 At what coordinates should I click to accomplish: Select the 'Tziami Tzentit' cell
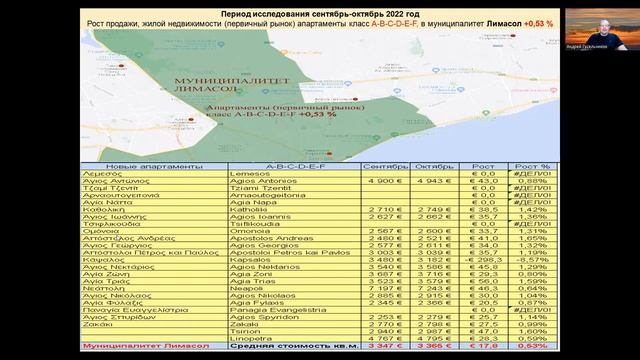coord(295,188)
